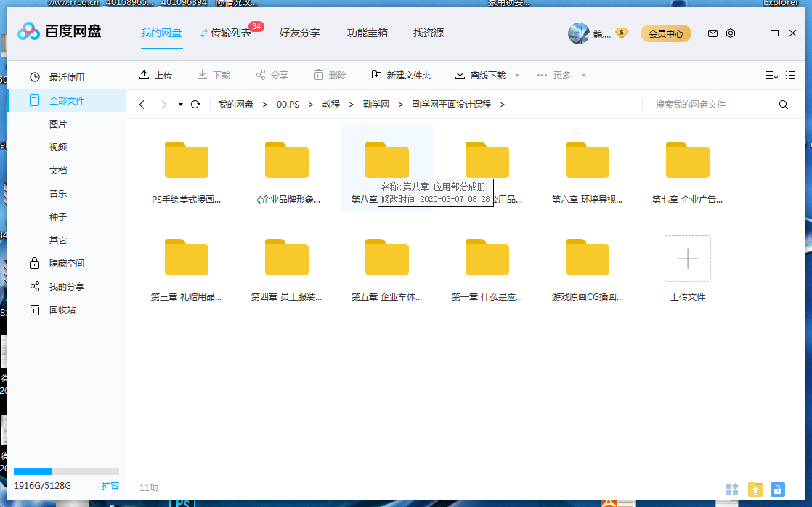Image resolution: width=812 pixels, height=507 pixels.
Task: Open the yellow upload folder icon
Action: coord(755,489)
